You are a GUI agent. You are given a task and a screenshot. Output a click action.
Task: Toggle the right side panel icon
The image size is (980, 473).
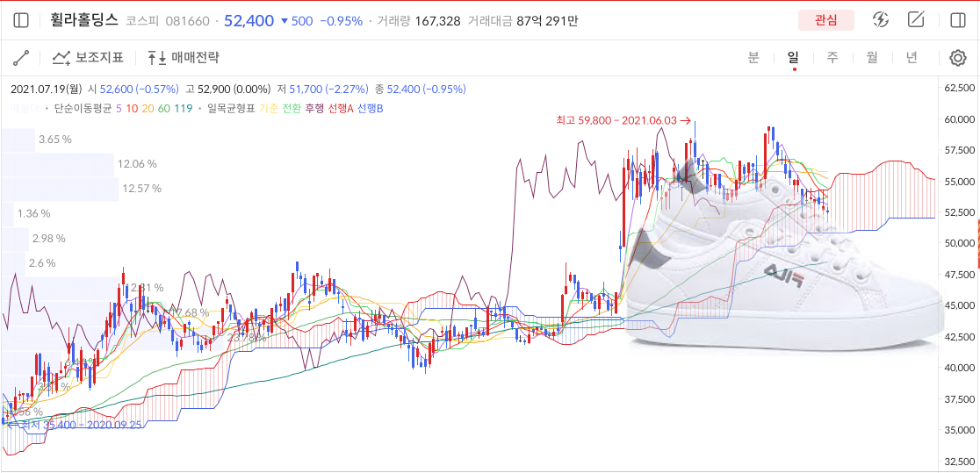click(957, 20)
